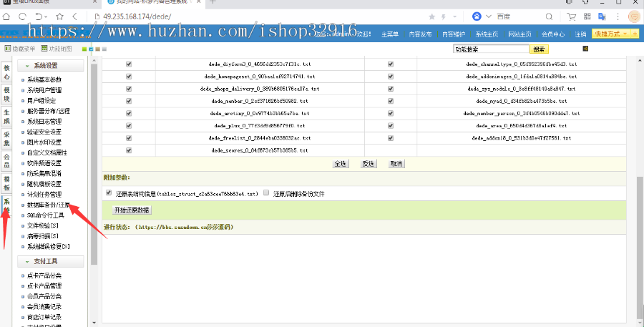Click the Baidu paw search engine icon
This screenshot has height=327, width=644.
477,16
